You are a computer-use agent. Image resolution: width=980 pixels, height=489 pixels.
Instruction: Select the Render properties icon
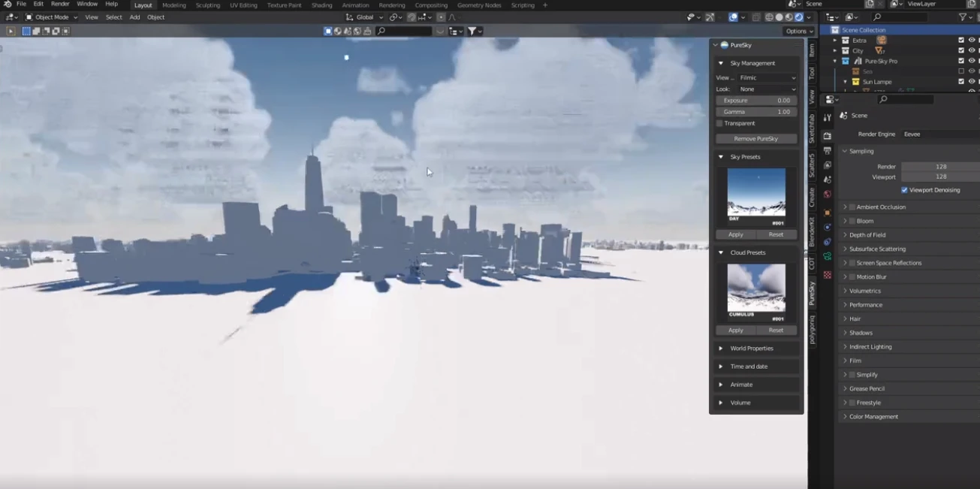[x=827, y=135]
